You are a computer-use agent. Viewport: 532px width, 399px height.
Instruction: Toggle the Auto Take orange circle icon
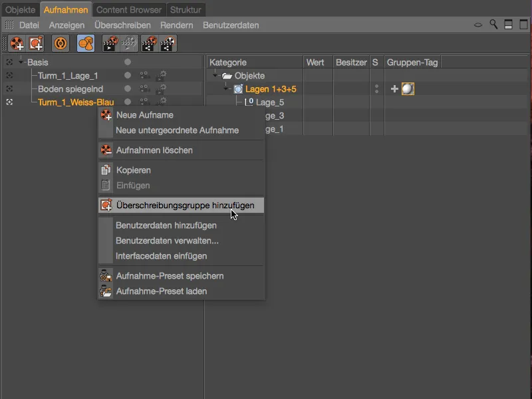(61, 43)
